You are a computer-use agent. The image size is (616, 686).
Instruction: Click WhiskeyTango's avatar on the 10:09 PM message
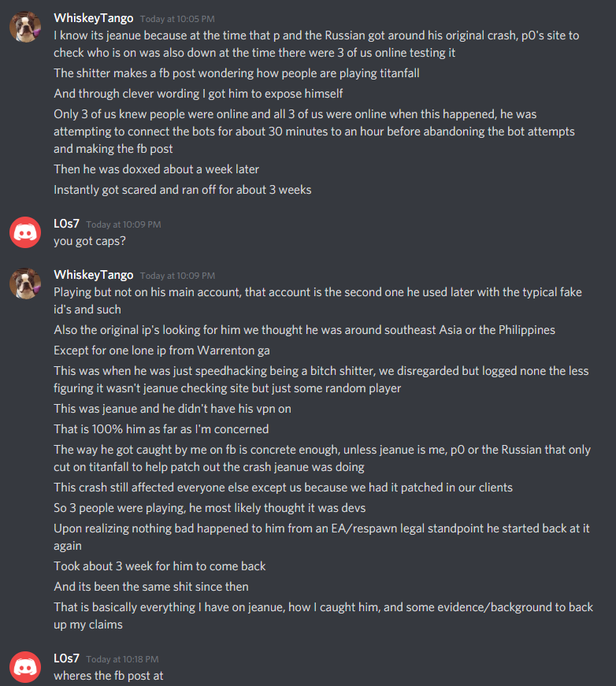25,284
